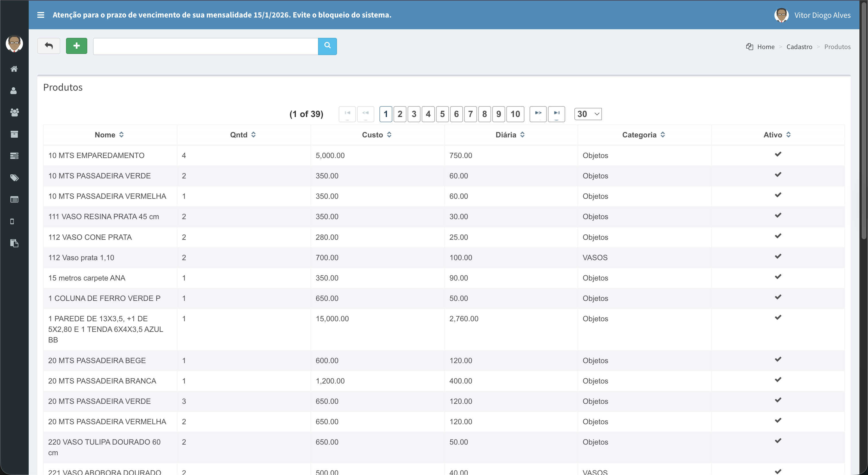Screen dimensions: 868x475
Task: Select page 8 in paginator
Action: click(485, 114)
